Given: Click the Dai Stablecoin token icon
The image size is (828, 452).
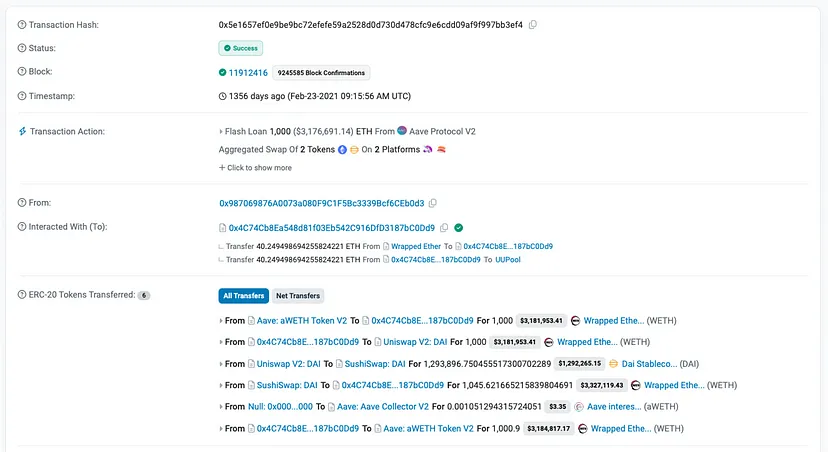Looking at the screenshot, I should click(613, 363).
